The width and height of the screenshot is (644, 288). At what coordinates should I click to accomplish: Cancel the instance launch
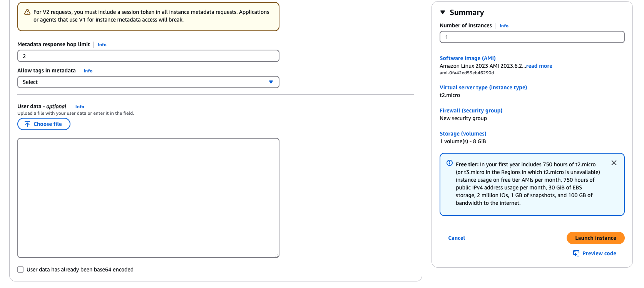pyautogui.click(x=457, y=238)
